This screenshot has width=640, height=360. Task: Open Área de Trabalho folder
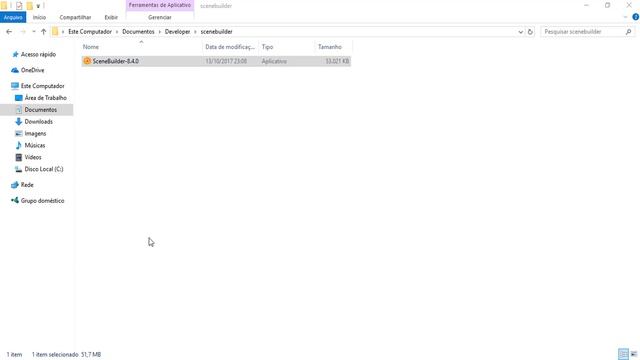[x=45, y=98]
